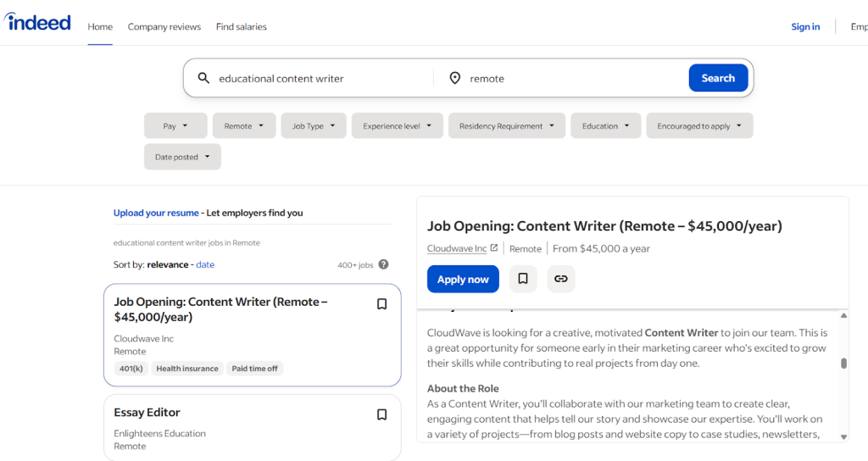
Task: Expand the Job Type filter
Action: tap(313, 125)
